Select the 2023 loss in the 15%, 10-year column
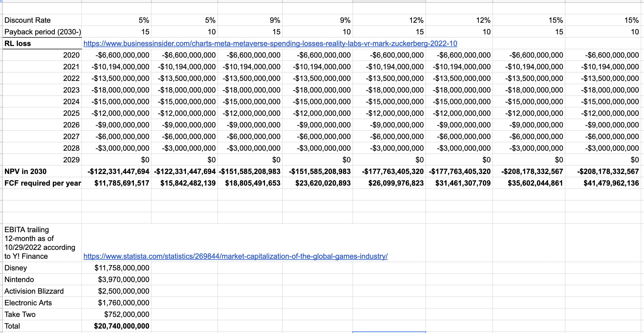644x333 pixels. [603, 90]
